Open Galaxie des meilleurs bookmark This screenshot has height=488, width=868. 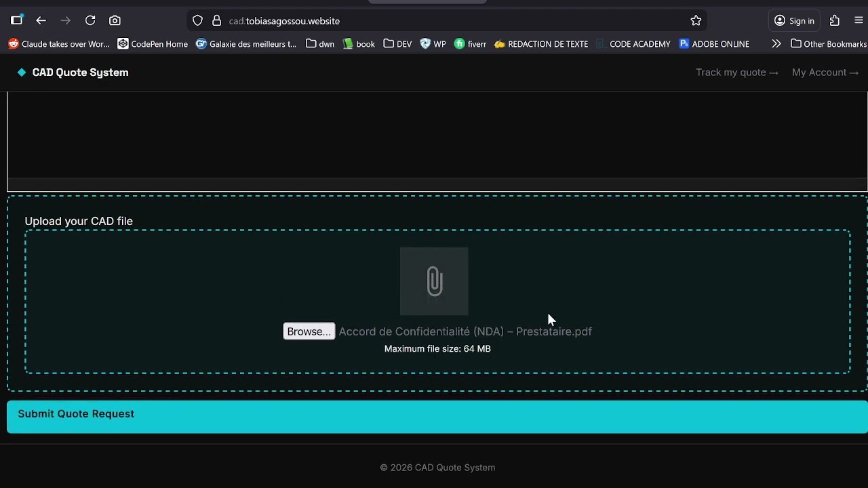click(246, 44)
